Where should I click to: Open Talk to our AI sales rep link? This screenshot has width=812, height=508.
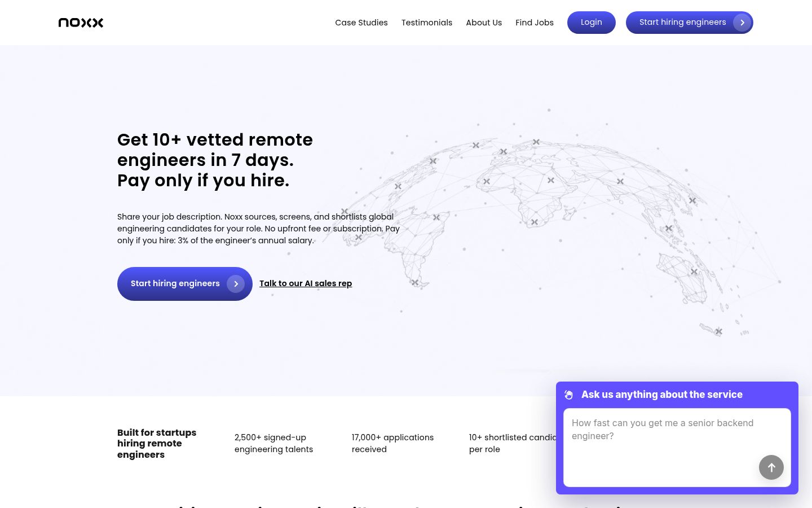pyautogui.click(x=306, y=283)
